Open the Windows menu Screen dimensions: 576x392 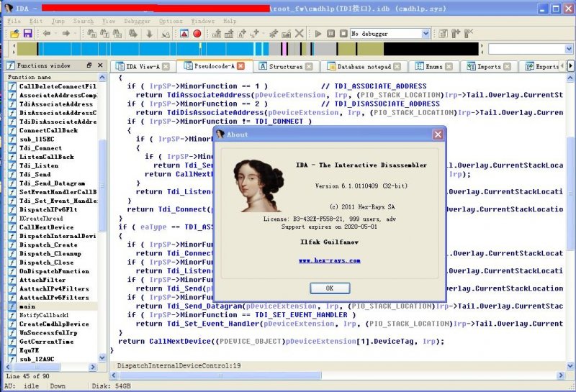pos(203,21)
